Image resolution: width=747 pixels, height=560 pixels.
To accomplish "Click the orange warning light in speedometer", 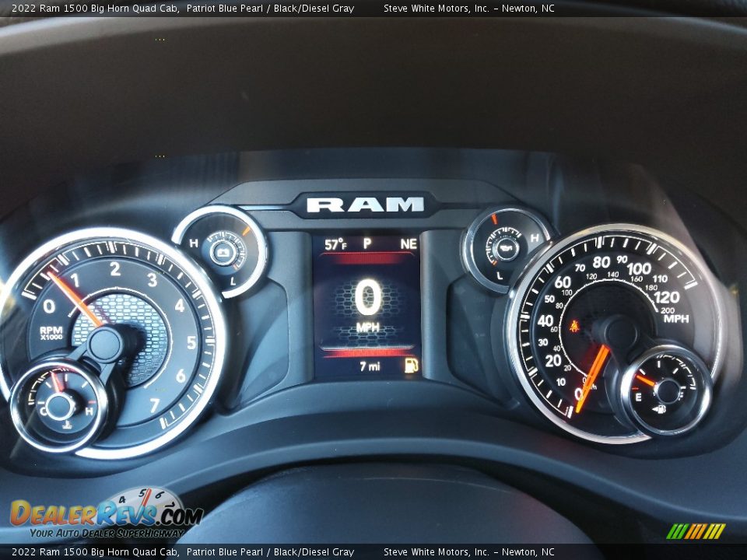I will pos(575,326).
